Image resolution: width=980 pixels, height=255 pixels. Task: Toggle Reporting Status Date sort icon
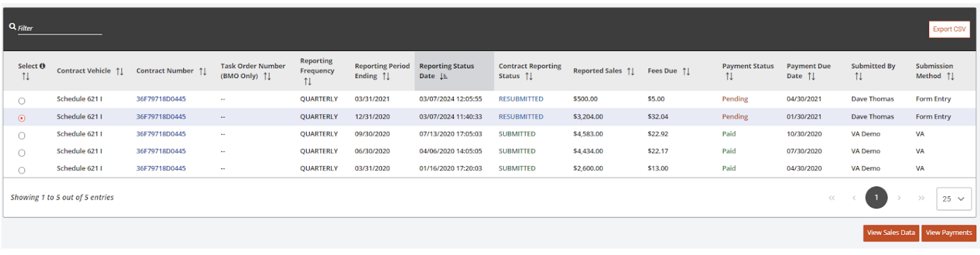tap(444, 76)
